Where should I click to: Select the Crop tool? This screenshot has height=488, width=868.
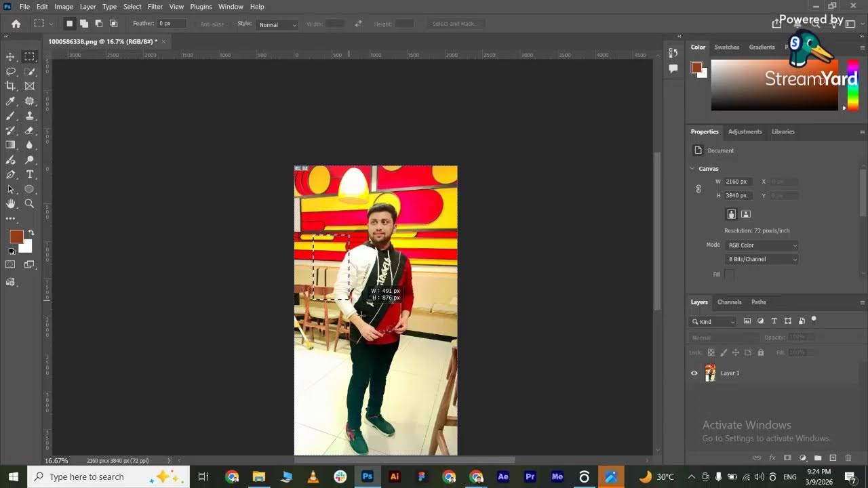pyautogui.click(x=10, y=86)
